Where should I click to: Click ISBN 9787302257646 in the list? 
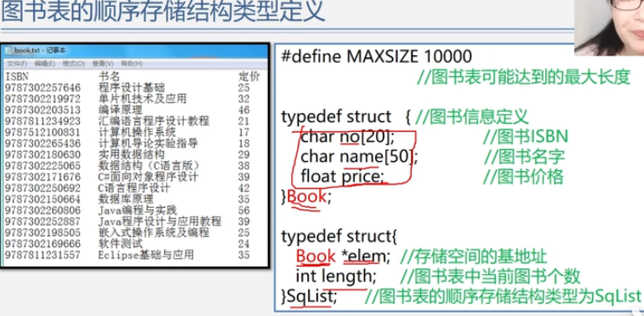point(43,88)
